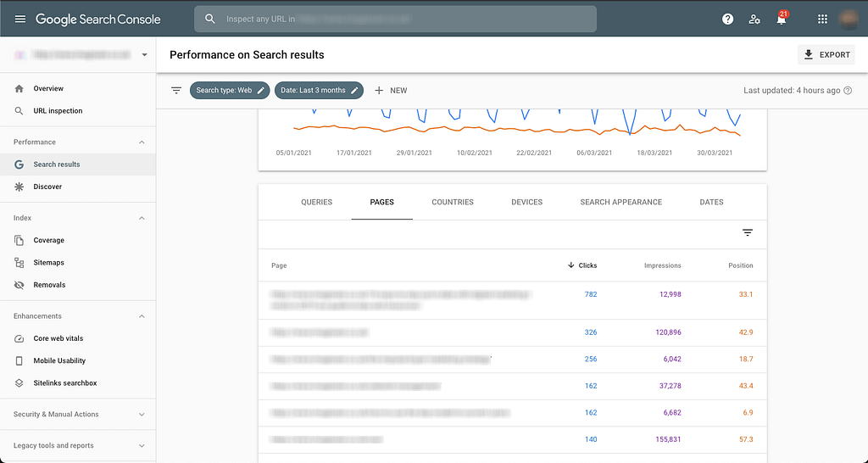868x463 pixels.
Task: Click the search magnifier icon in URL bar
Action: (210, 19)
